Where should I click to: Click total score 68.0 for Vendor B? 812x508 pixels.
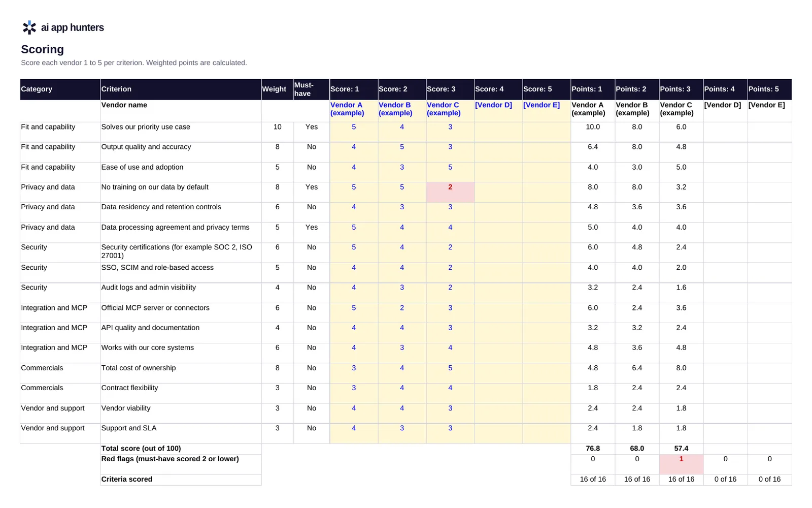pos(637,449)
